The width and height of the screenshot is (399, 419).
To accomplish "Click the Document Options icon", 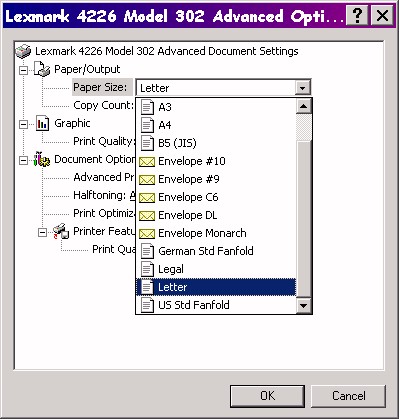I will coord(42,159).
